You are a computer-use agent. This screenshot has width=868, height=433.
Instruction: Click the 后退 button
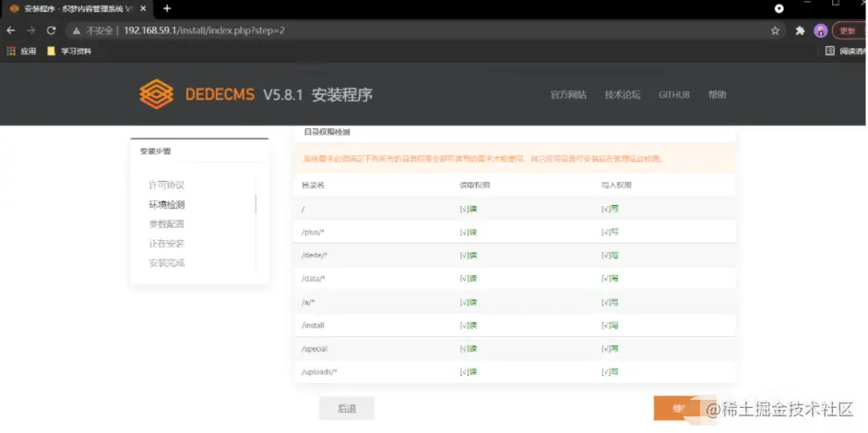coord(347,409)
